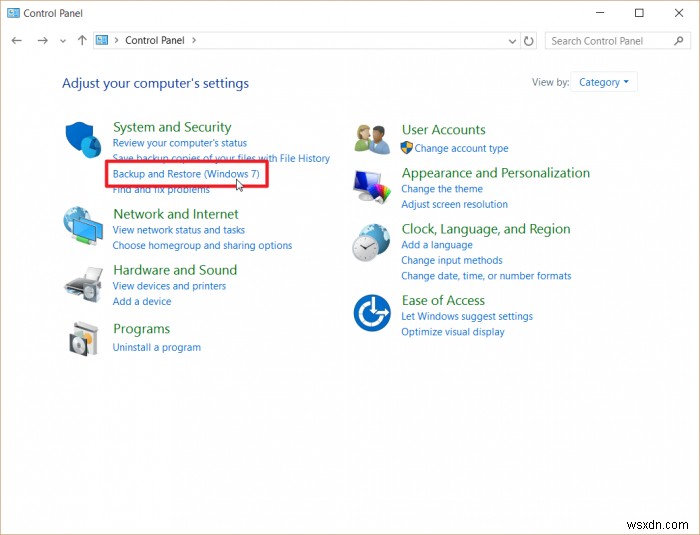Screen dimensions: 700x535
Task: Open System and Security category
Action: point(172,127)
